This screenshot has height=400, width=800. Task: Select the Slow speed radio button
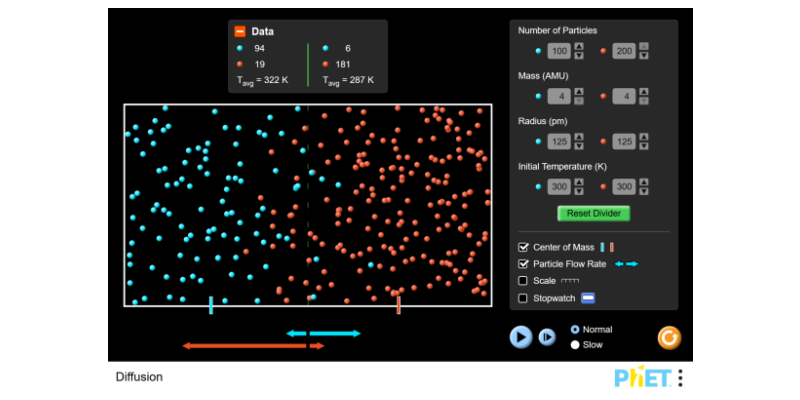(574, 345)
